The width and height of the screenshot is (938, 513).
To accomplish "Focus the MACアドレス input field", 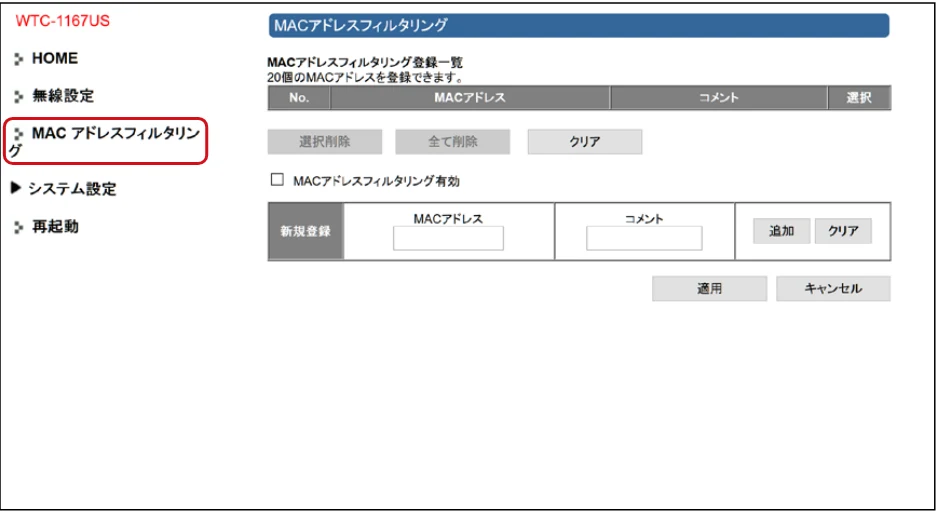I will click(x=448, y=238).
